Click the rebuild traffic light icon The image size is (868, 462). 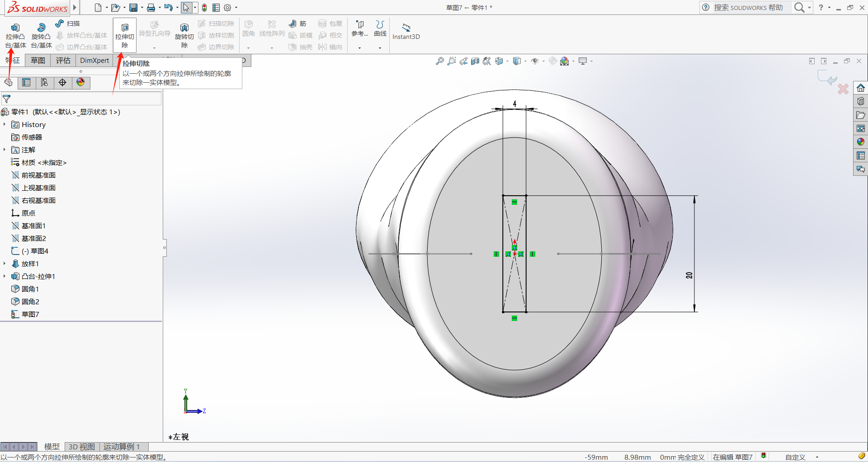click(204, 8)
